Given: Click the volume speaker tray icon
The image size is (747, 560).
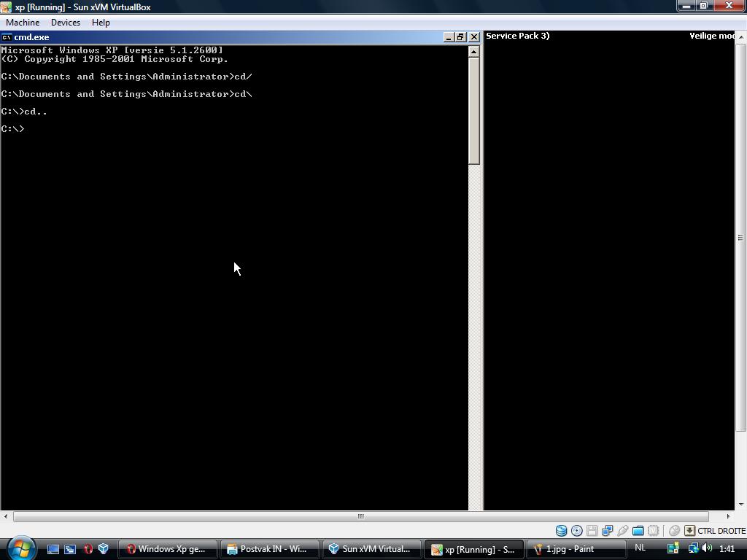Looking at the screenshot, I should tap(707, 548).
